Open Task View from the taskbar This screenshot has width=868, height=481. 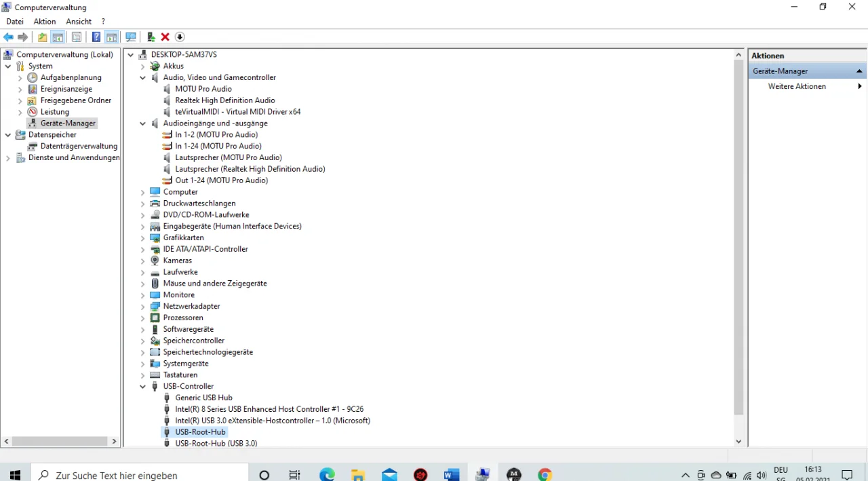295,475
